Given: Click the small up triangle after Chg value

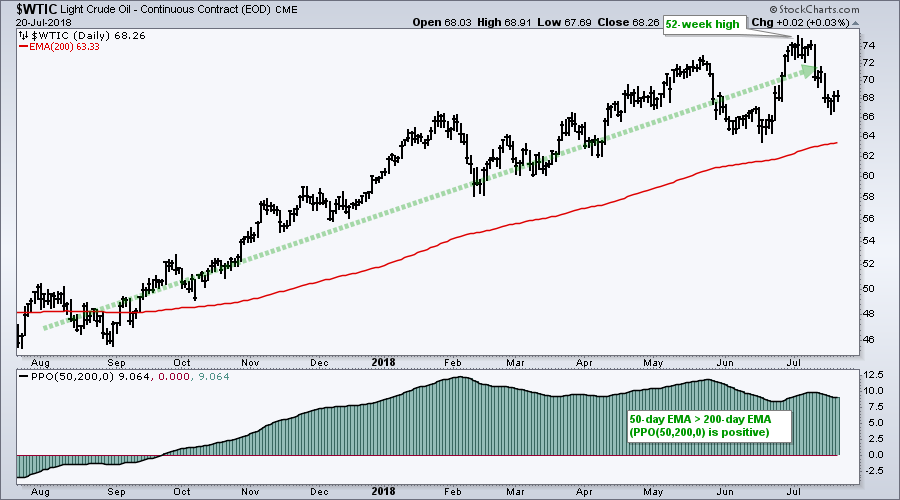Looking at the screenshot, I should [x=856, y=24].
